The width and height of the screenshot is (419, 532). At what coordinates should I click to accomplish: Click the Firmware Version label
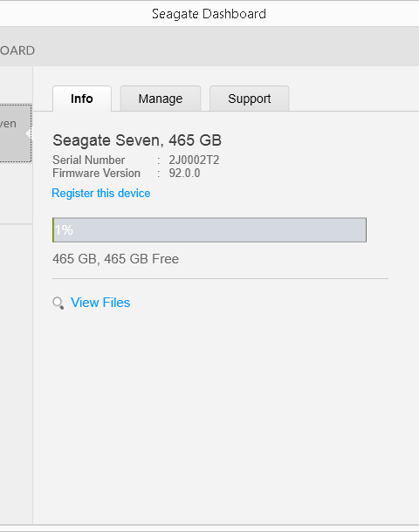pyautogui.click(x=96, y=173)
